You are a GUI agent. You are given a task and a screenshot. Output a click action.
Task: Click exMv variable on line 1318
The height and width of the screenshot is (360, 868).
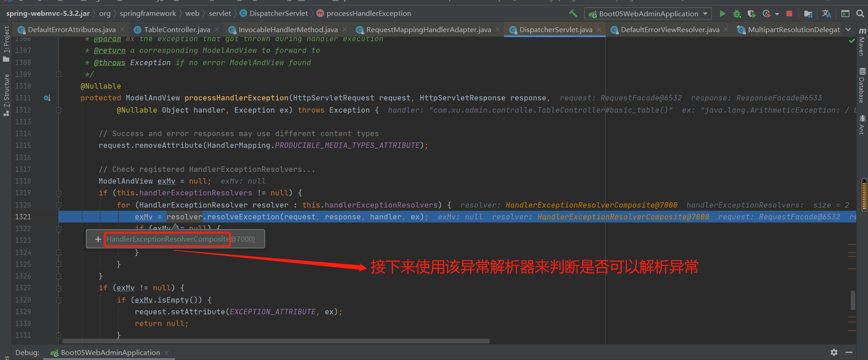166,181
